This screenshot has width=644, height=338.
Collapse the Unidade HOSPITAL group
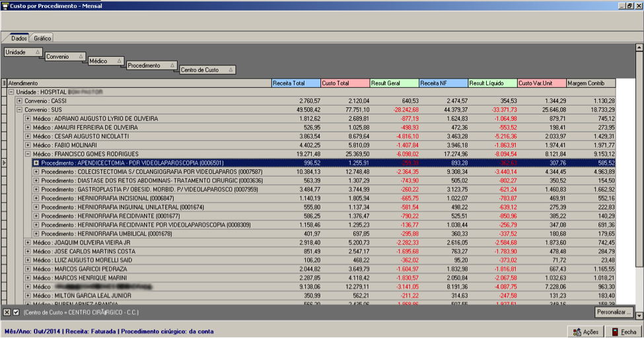11,92
